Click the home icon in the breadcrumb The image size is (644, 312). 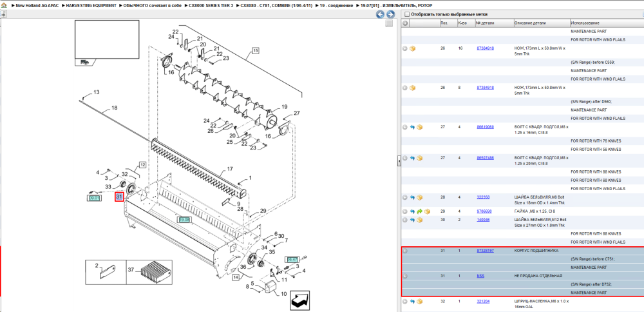[4, 6]
